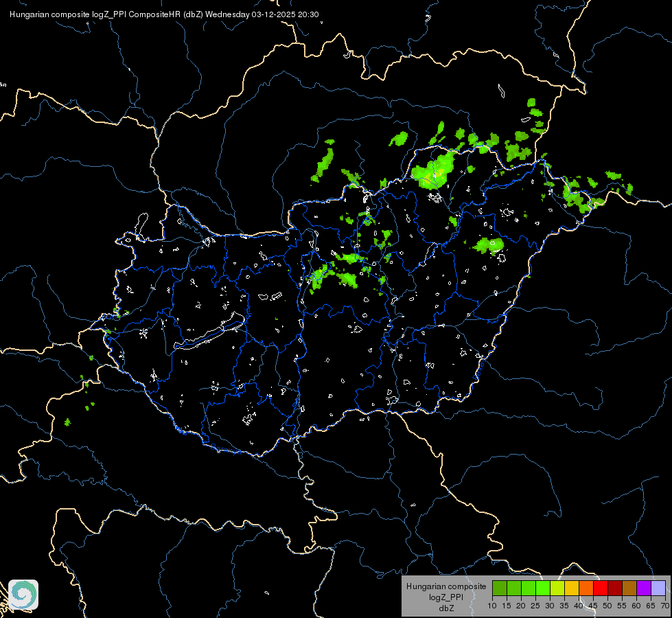Choose the brown 55-60 dBZ swatch
This screenshot has width=672, height=618.
629,588
